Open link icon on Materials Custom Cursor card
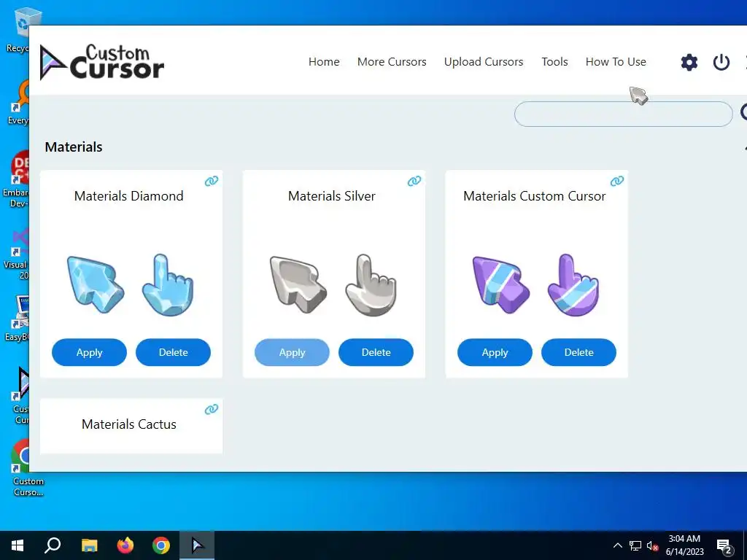This screenshot has width=747, height=560. pyautogui.click(x=617, y=181)
